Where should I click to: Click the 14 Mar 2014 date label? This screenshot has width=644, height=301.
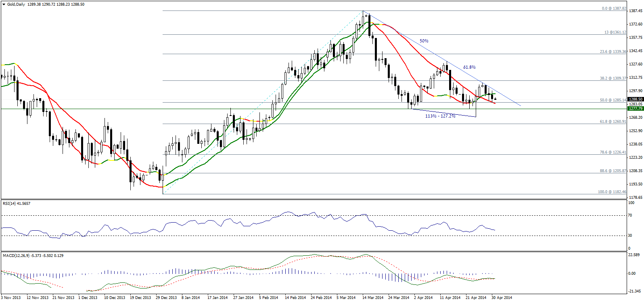(x=373, y=298)
